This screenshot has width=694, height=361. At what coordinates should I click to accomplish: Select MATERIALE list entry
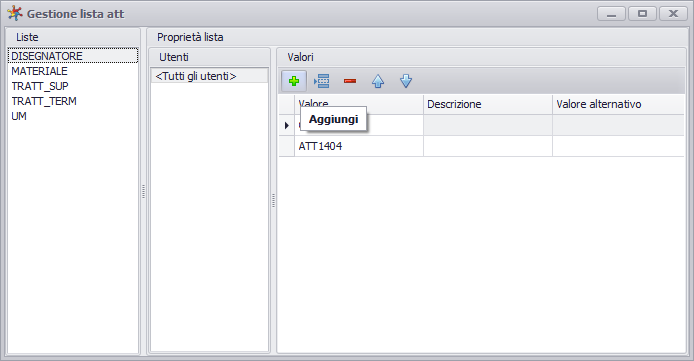(73, 71)
